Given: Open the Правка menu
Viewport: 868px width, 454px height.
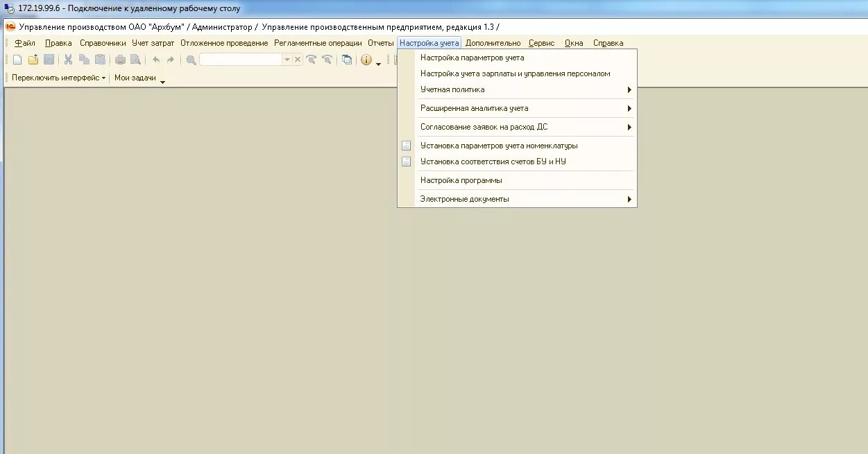Looking at the screenshot, I should click(58, 43).
